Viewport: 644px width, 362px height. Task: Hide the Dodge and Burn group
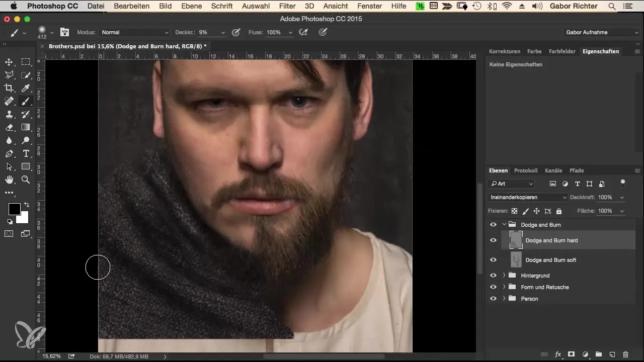[x=493, y=225]
